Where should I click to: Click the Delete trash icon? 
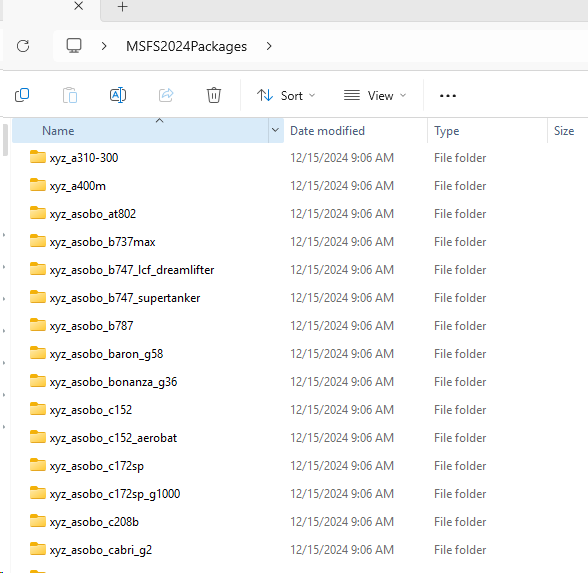[214, 95]
